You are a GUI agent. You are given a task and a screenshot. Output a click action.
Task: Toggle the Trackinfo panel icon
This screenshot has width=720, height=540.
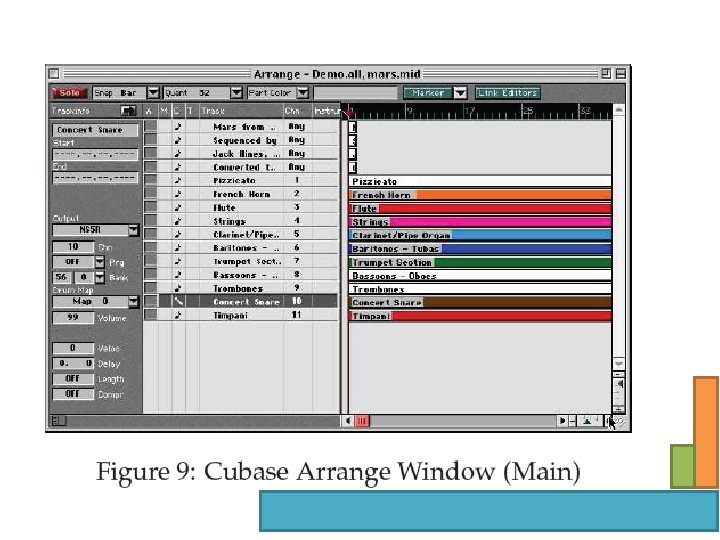129,111
